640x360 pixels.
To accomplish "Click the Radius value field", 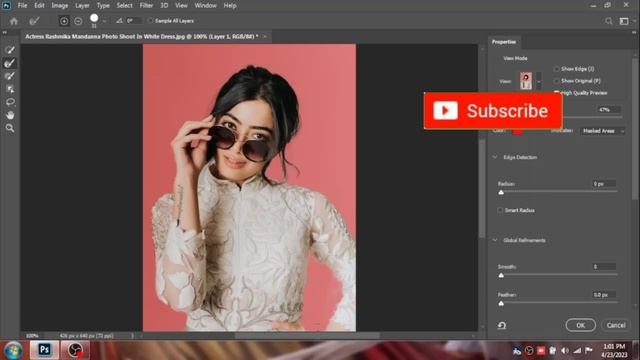I will (x=604, y=184).
